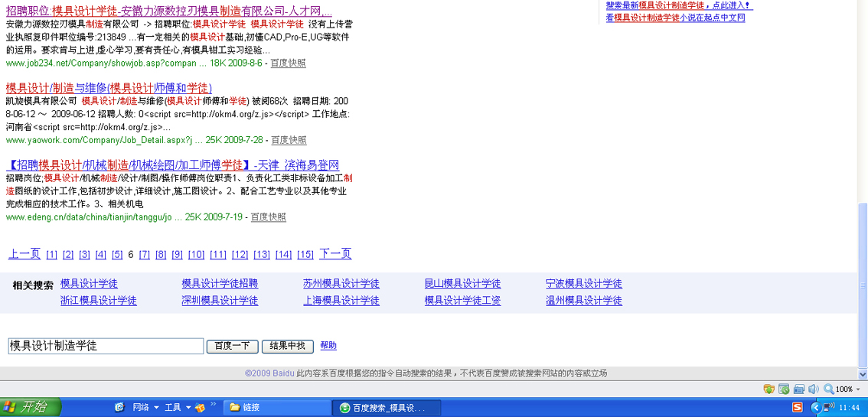Go to results page [7]
The image size is (868, 417).
coord(145,254)
